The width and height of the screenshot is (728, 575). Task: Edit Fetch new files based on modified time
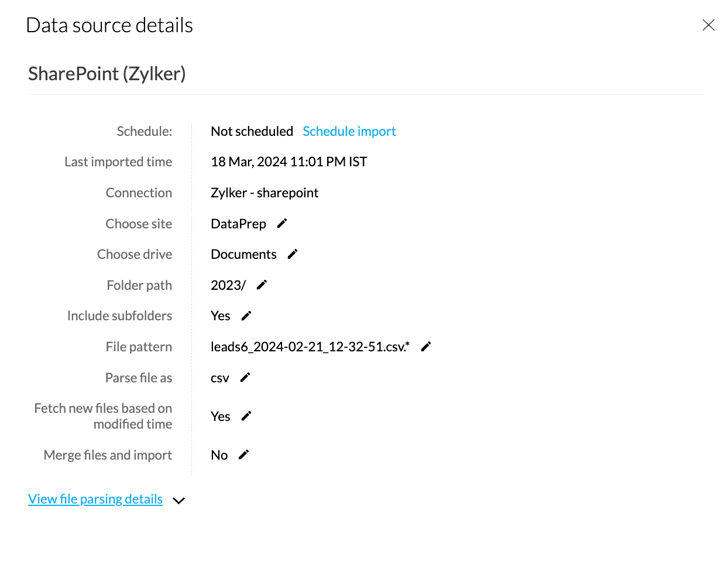246,416
